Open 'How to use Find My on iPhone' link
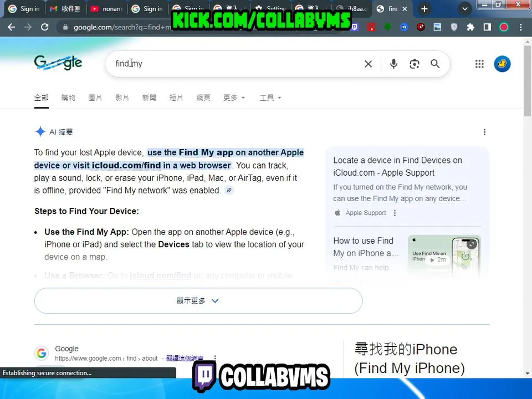This screenshot has width=532, height=399. [x=366, y=247]
